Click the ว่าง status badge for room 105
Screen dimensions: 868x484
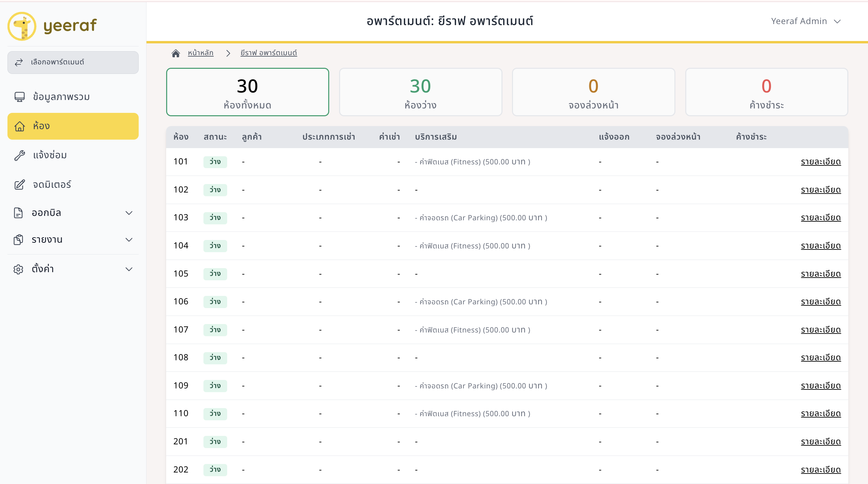(x=215, y=274)
